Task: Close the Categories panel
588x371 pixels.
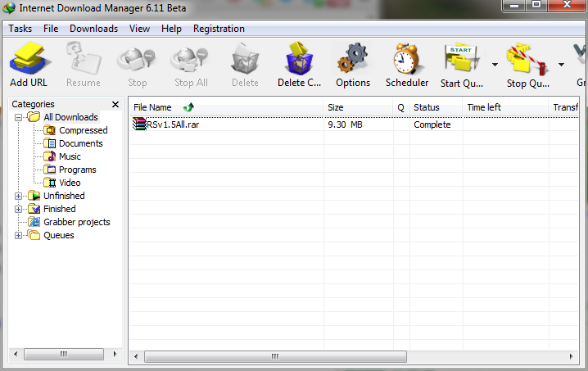Action: pos(115,104)
